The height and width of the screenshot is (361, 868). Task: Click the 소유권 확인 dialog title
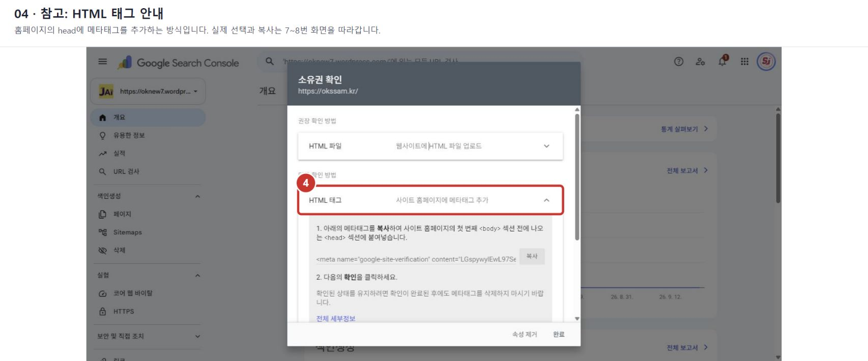pos(320,79)
